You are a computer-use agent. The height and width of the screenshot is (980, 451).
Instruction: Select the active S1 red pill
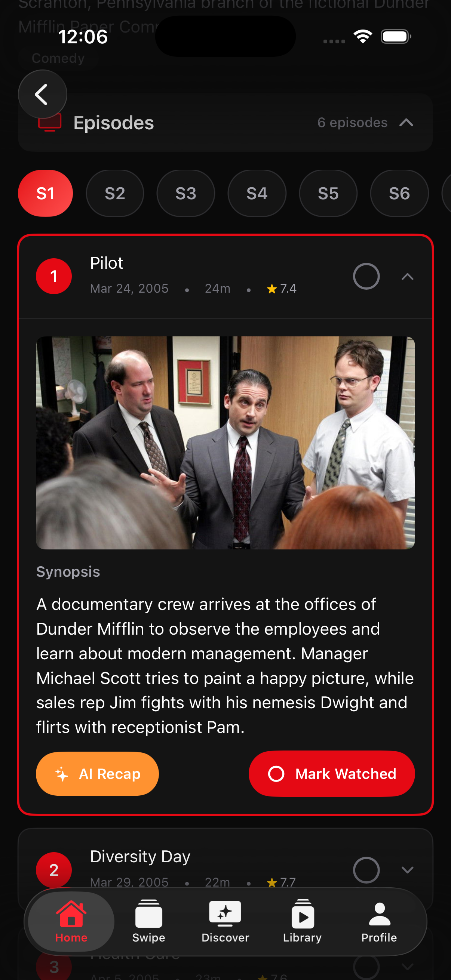[45, 193]
